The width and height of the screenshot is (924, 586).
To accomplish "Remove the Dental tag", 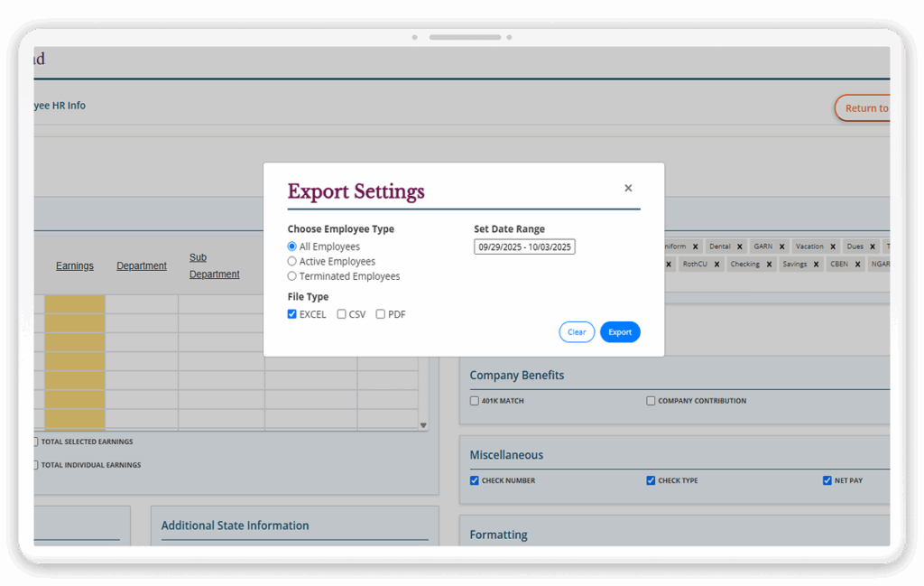I will (740, 246).
